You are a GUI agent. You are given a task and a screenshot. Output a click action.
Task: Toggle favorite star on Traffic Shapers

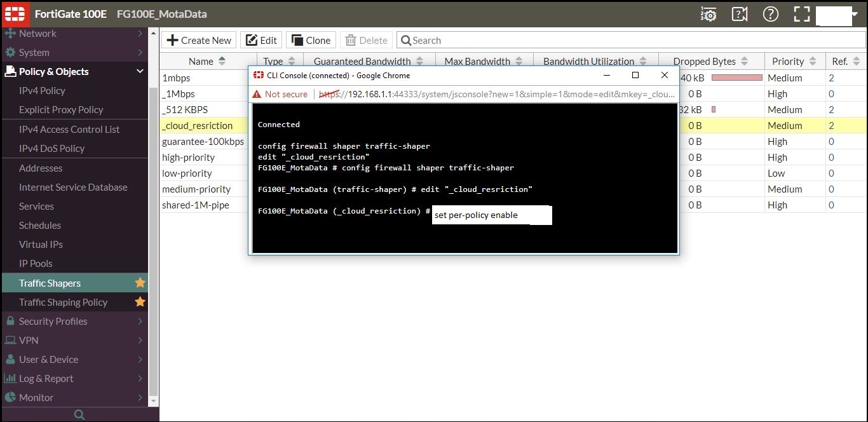pos(140,283)
